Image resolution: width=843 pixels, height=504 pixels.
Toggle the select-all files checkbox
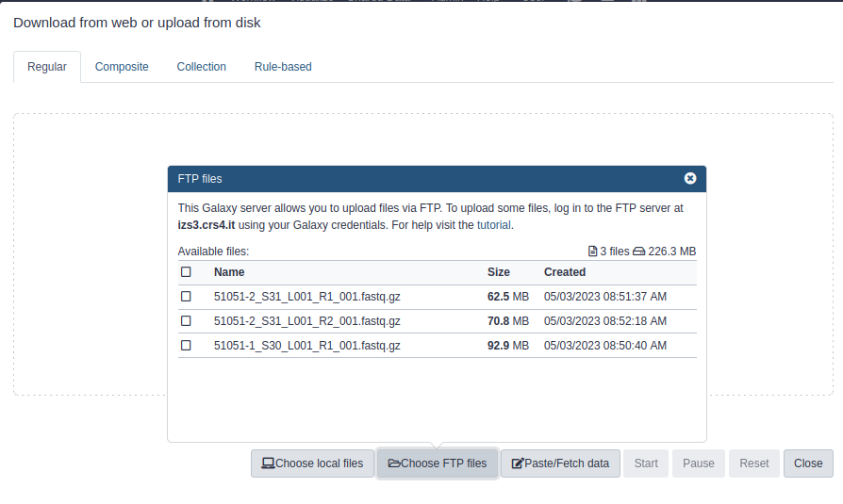coord(186,272)
